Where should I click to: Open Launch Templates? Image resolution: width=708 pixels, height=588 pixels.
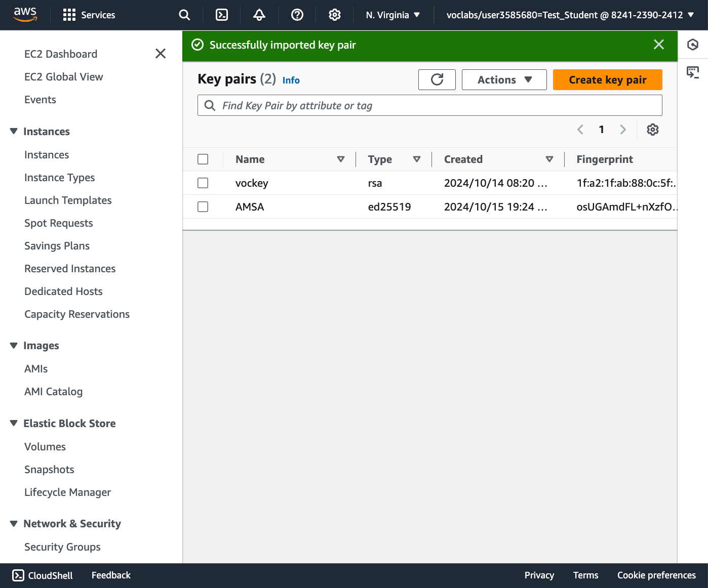pos(68,200)
